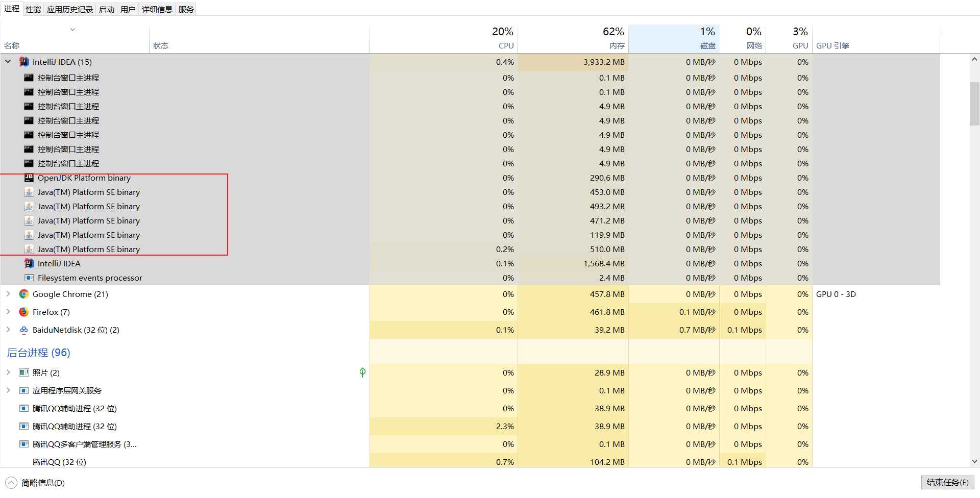Click the Google Chrome icon
The image size is (980, 498).
click(24, 294)
